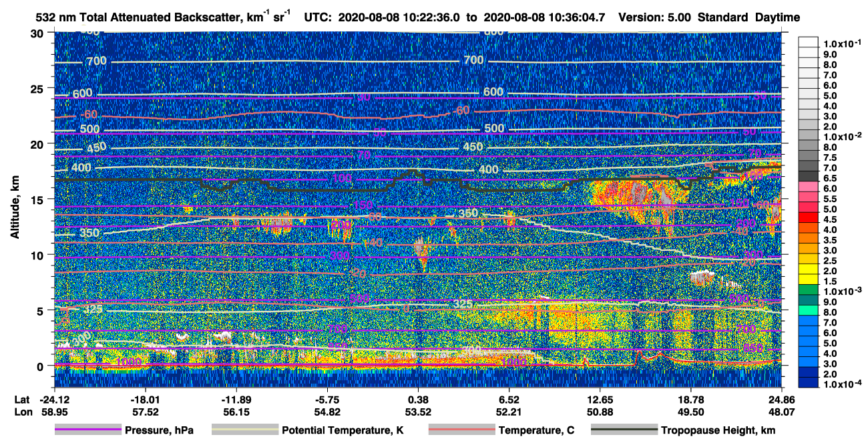Click the 'Temperature, C' legend label

(536, 430)
